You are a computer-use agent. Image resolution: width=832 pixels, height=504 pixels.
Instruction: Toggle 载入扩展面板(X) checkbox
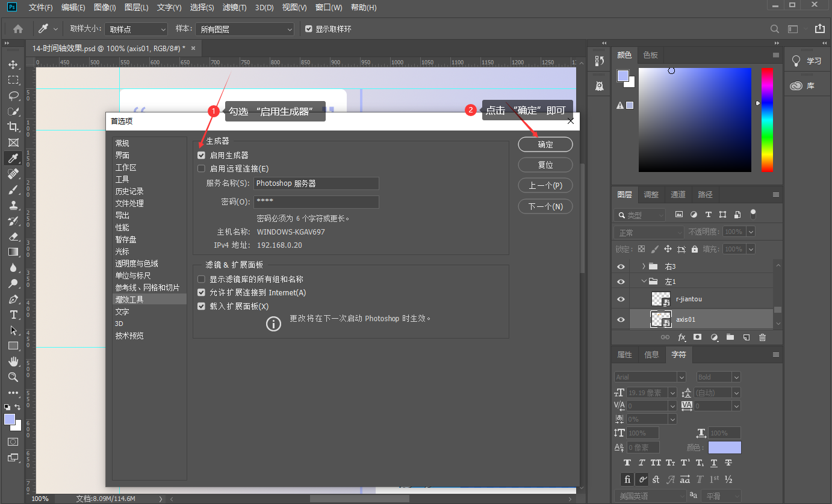pyautogui.click(x=202, y=306)
